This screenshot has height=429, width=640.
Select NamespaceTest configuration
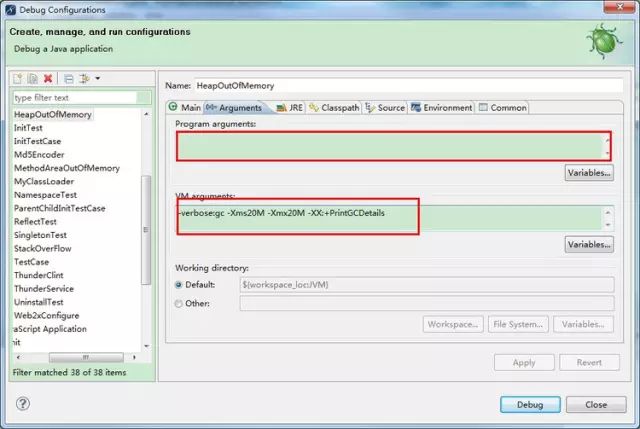click(45, 195)
